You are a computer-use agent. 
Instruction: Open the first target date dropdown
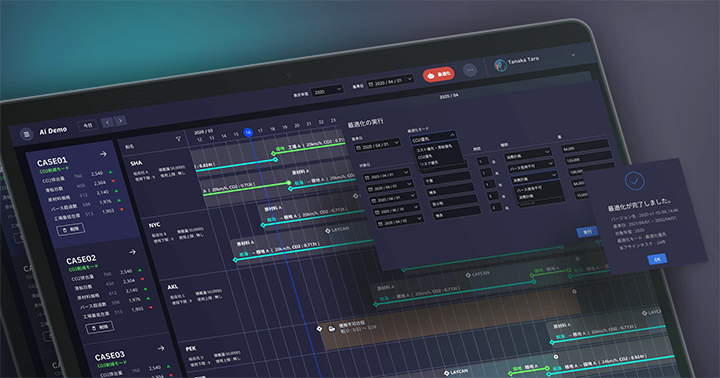(x=386, y=175)
